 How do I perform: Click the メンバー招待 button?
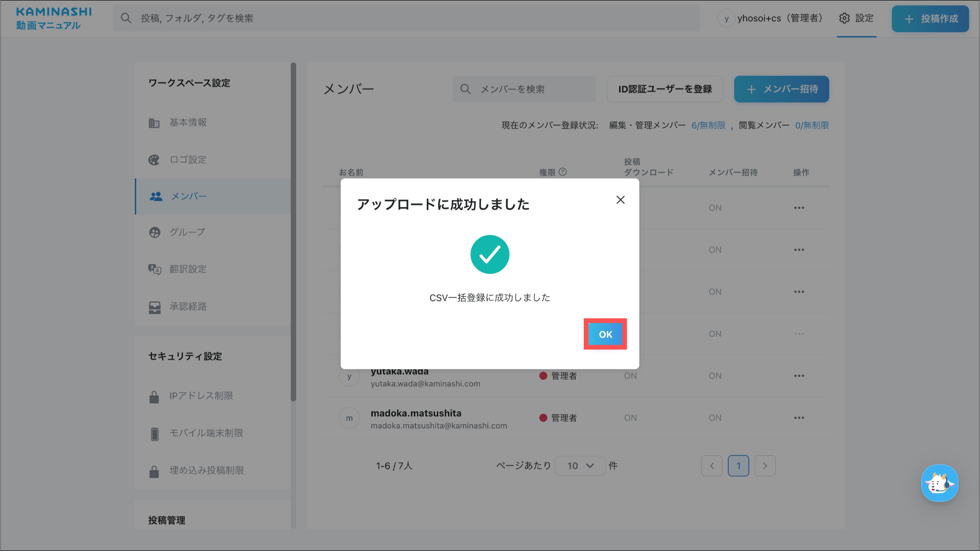(781, 89)
